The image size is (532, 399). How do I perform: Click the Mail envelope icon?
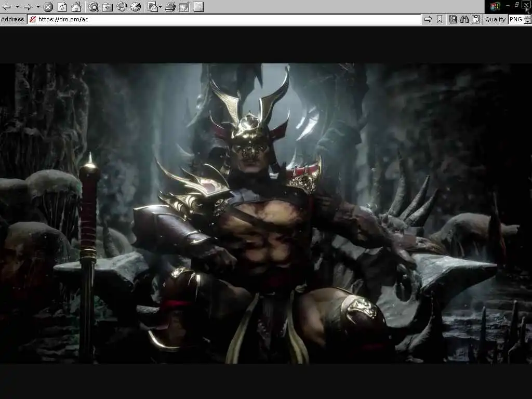click(153, 6)
